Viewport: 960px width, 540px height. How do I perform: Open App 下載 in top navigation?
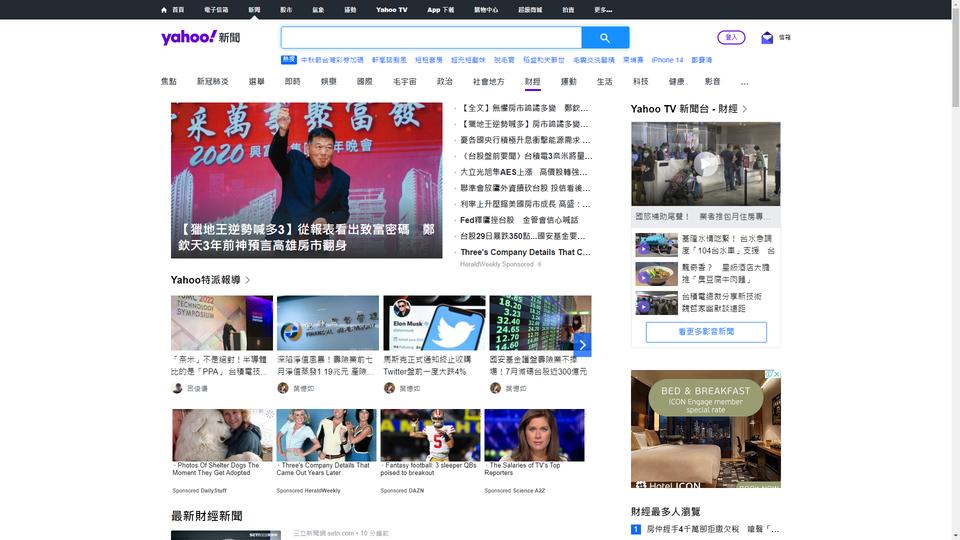[440, 10]
